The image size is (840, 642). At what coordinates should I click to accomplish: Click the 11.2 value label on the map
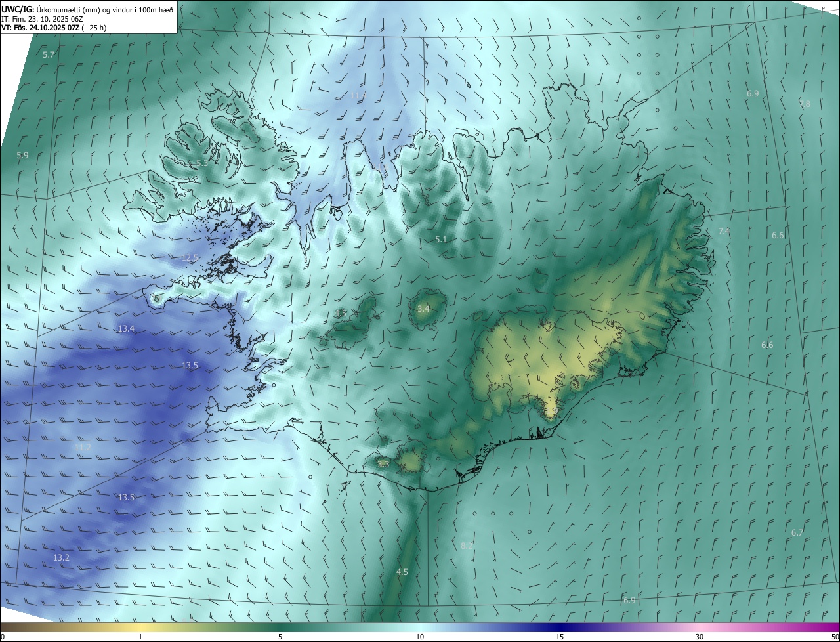pyautogui.click(x=83, y=448)
